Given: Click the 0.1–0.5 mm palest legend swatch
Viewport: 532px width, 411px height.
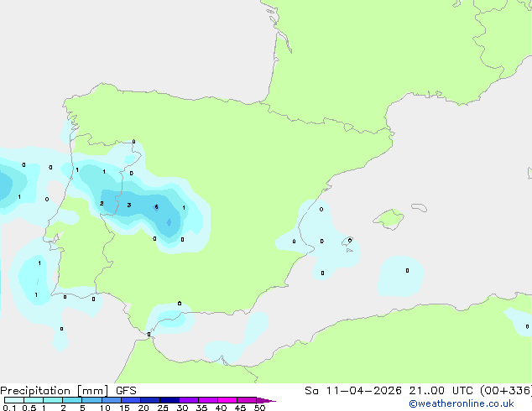Looking at the screenshot, I should pyautogui.click(x=14, y=400).
